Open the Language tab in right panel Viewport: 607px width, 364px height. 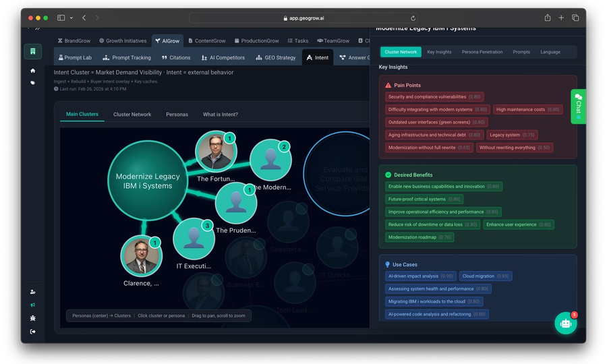click(550, 52)
